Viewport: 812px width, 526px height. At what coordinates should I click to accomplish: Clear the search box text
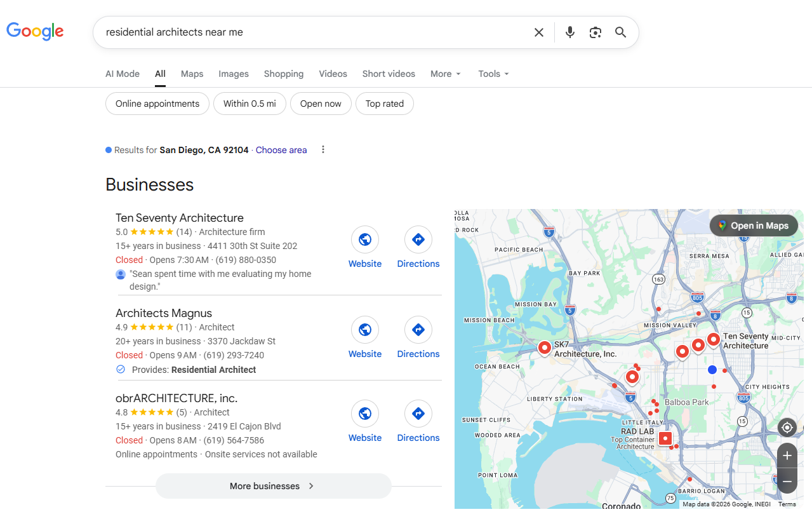(538, 32)
